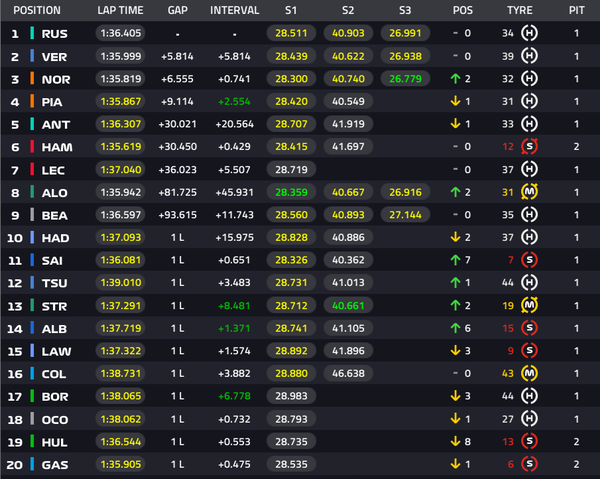Screen dimensions: 600x479
Task: Click PIA's yellow position-loss arrow
Action: (455, 101)
